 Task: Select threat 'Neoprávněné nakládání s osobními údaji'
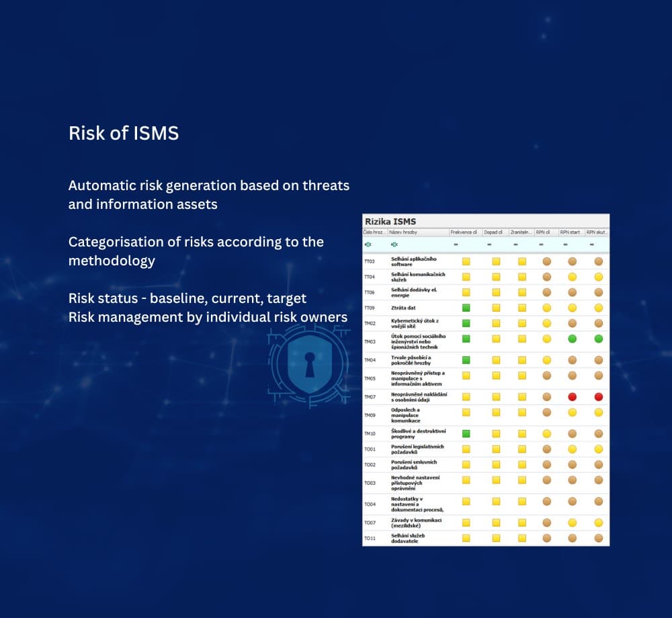pyautogui.click(x=419, y=397)
